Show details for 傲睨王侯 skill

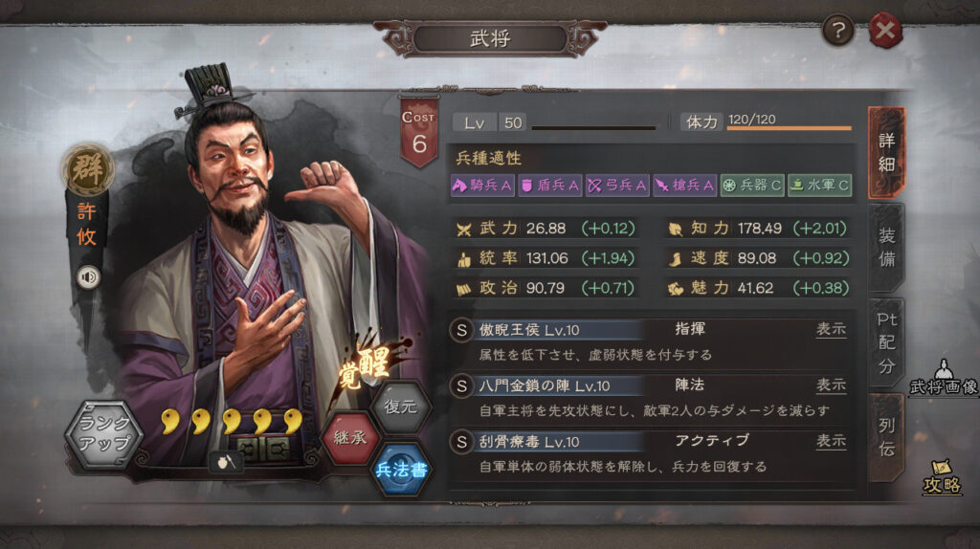[832, 329]
